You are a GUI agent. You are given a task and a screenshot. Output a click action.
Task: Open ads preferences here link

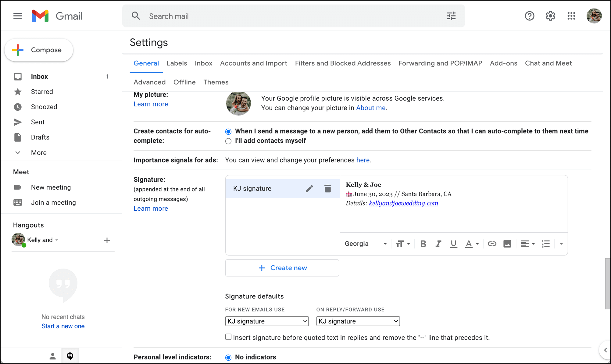[x=363, y=160]
